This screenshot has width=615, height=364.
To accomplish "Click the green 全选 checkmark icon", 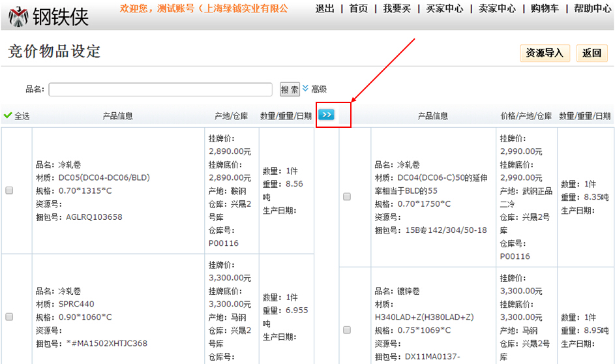I will [8, 115].
